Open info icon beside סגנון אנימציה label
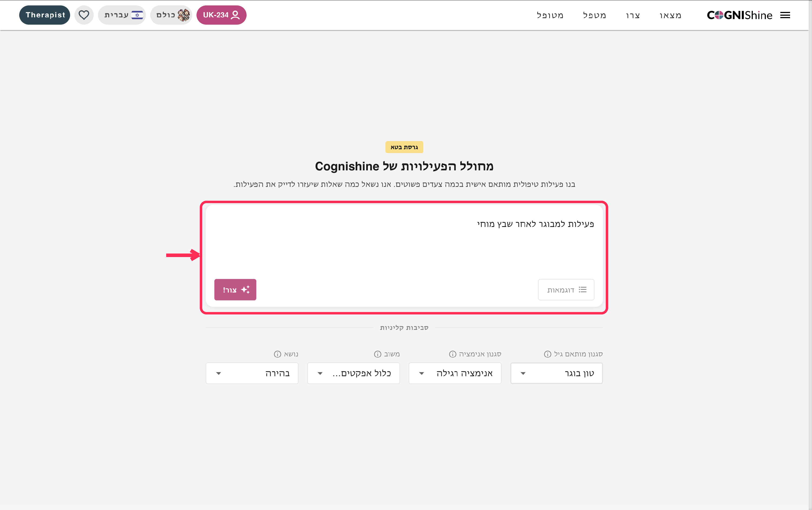 tap(453, 354)
